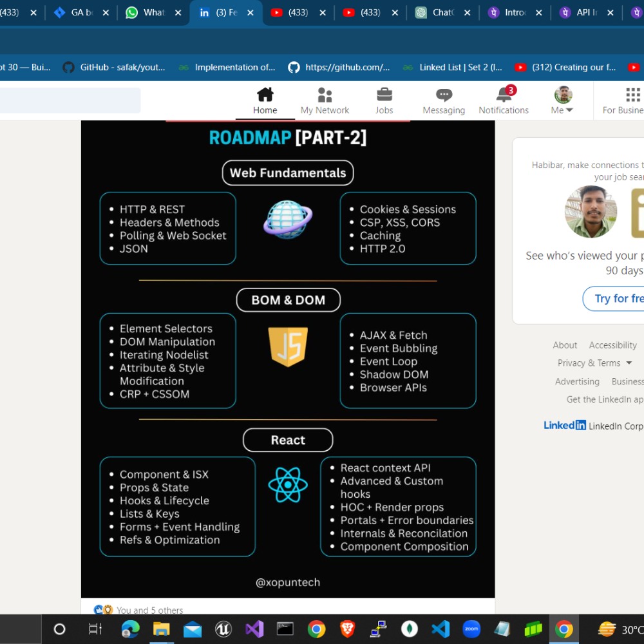Open the active Chrome window icon
The width and height of the screenshot is (644, 644).
coord(564,629)
